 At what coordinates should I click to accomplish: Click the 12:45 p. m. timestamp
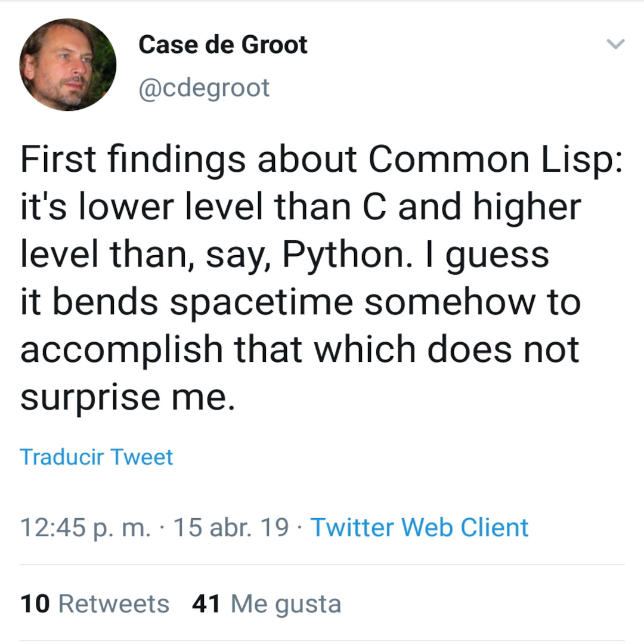85,527
